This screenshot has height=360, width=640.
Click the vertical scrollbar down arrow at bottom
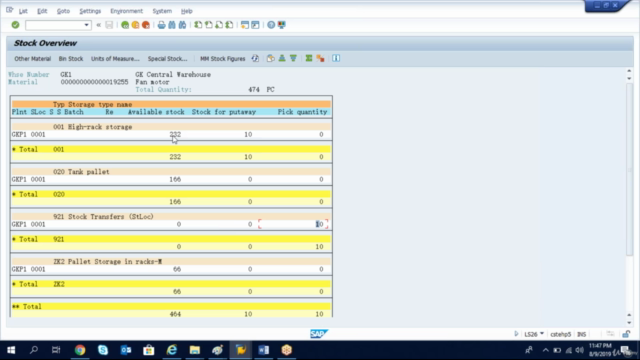(x=629, y=322)
